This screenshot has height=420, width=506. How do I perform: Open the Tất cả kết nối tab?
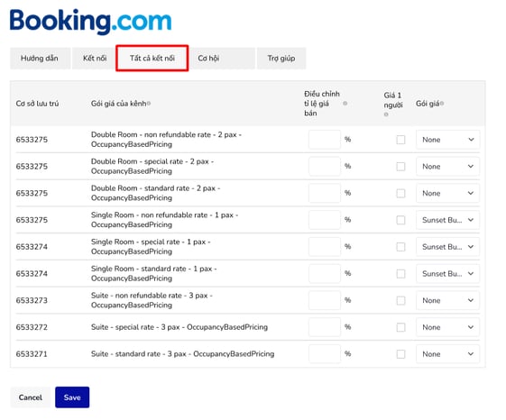pyautogui.click(x=152, y=59)
